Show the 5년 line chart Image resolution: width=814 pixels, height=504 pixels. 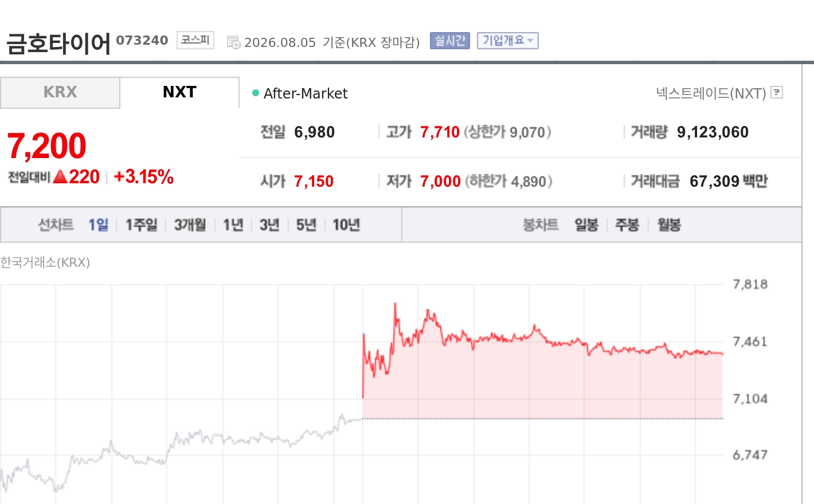pyautogui.click(x=306, y=225)
